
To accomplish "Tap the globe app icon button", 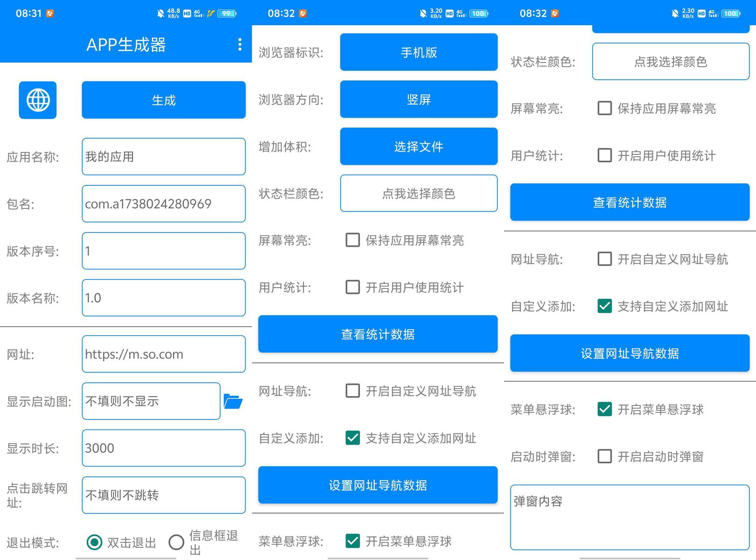I will click(x=38, y=100).
